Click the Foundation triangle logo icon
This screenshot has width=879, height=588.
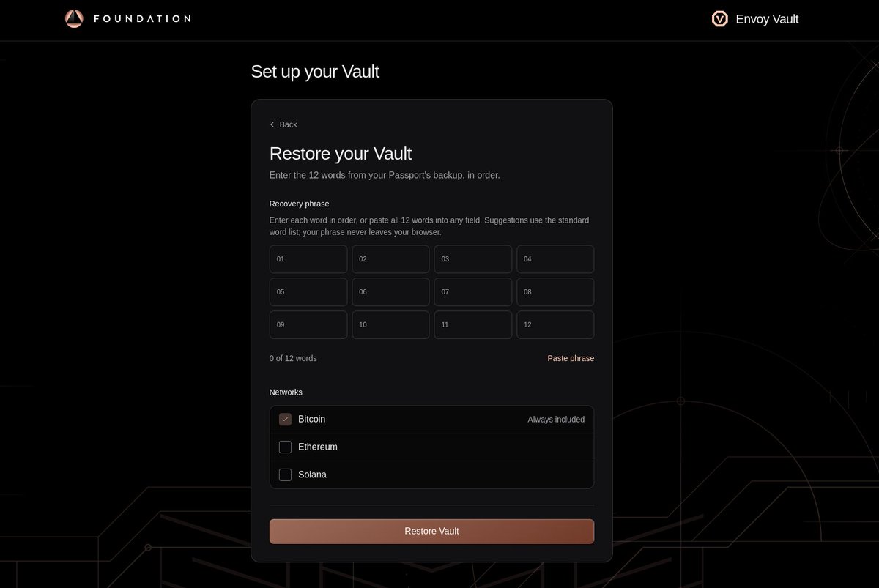74,18
